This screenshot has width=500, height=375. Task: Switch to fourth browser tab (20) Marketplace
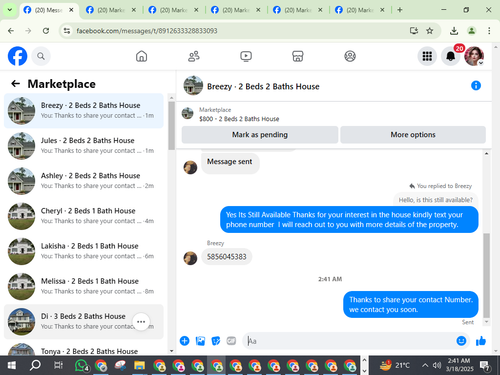[236, 10]
